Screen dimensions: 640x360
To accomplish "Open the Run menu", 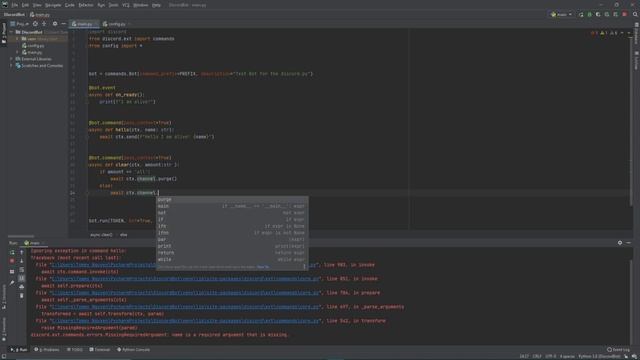I will tap(101, 5).
